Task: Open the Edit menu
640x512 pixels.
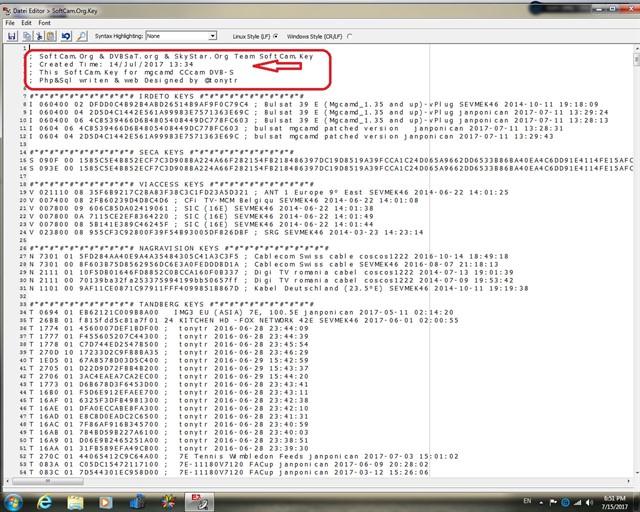Action: pos(27,23)
